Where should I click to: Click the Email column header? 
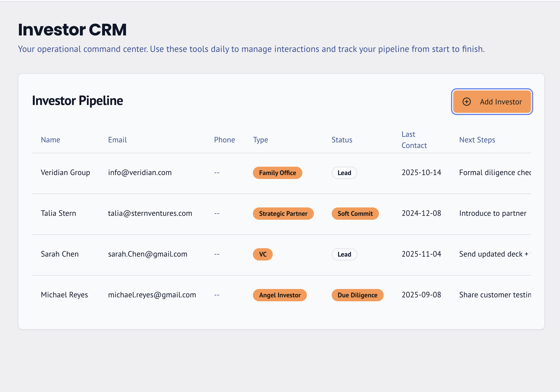point(117,140)
